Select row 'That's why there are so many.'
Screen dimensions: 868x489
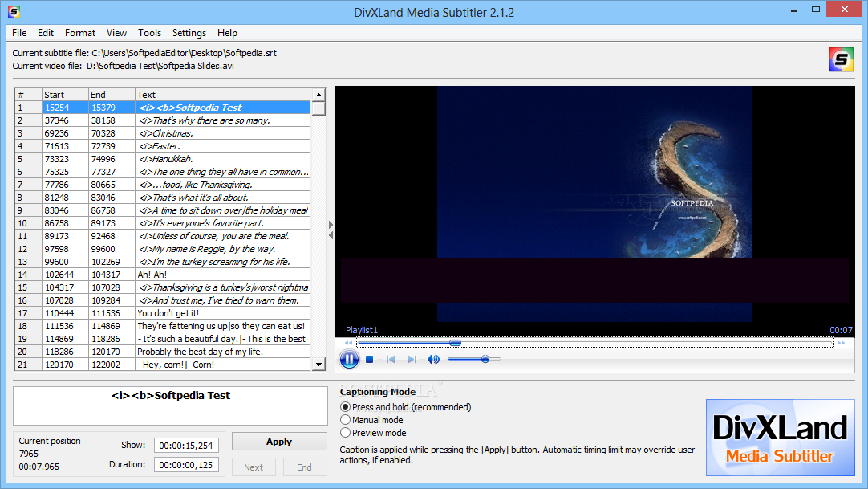pos(163,120)
